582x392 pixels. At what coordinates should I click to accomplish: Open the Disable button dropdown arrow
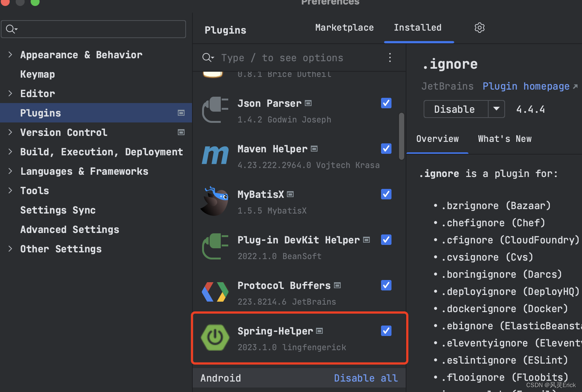(497, 109)
